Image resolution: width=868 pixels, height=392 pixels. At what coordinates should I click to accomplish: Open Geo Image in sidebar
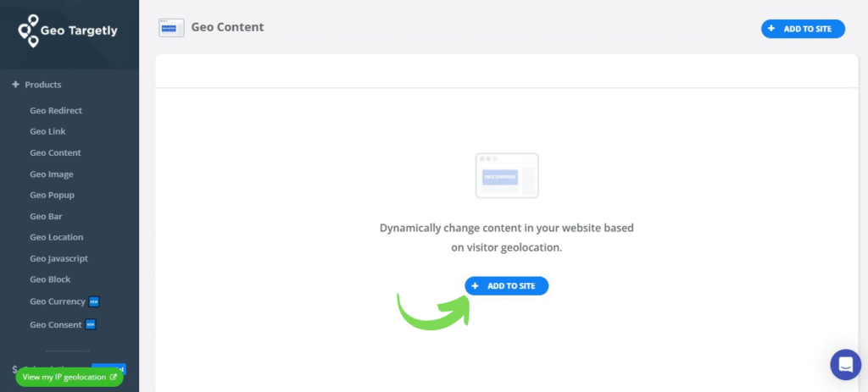52,174
